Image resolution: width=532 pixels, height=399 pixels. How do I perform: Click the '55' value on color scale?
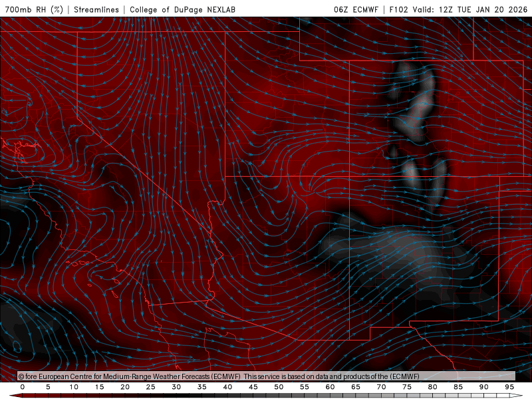click(305, 387)
